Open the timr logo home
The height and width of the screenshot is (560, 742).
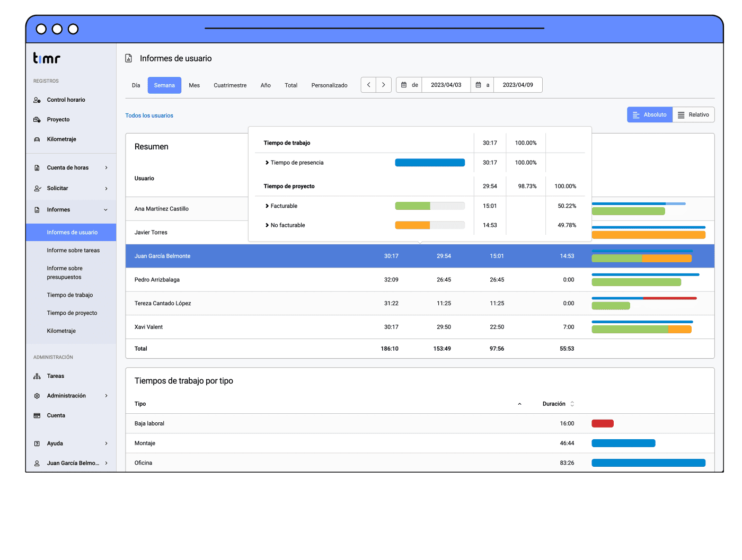pos(47,58)
